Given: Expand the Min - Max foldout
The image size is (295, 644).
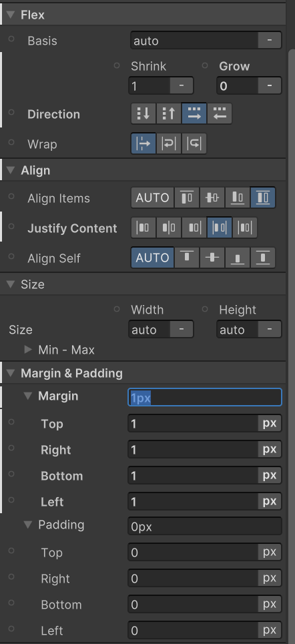Looking at the screenshot, I should pos(28,350).
